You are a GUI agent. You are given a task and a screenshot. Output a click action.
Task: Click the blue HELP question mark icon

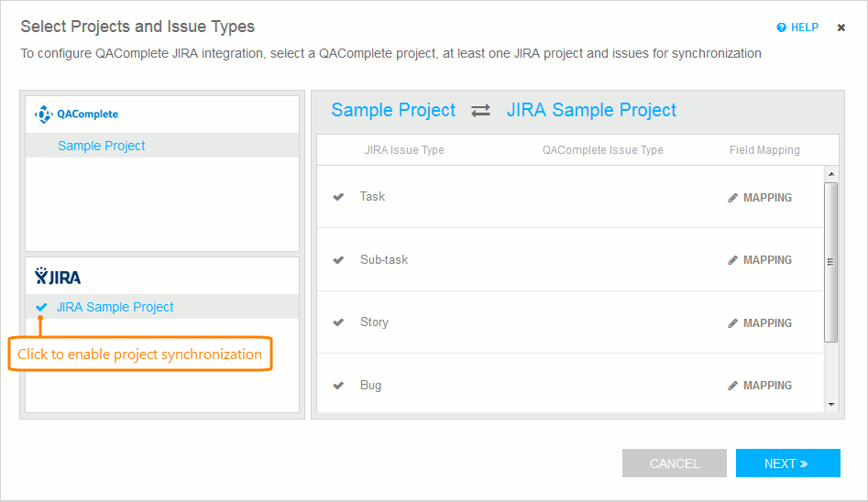(782, 27)
